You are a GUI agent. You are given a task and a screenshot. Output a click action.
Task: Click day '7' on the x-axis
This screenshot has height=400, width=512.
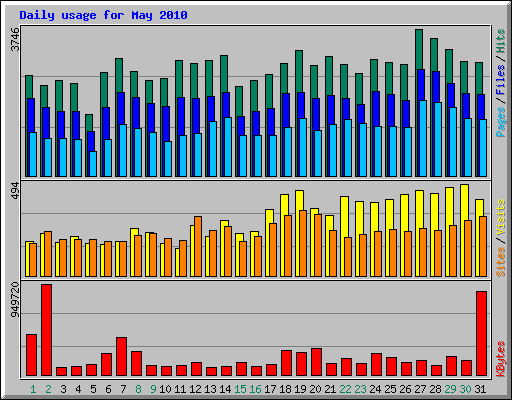(x=123, y=389)
